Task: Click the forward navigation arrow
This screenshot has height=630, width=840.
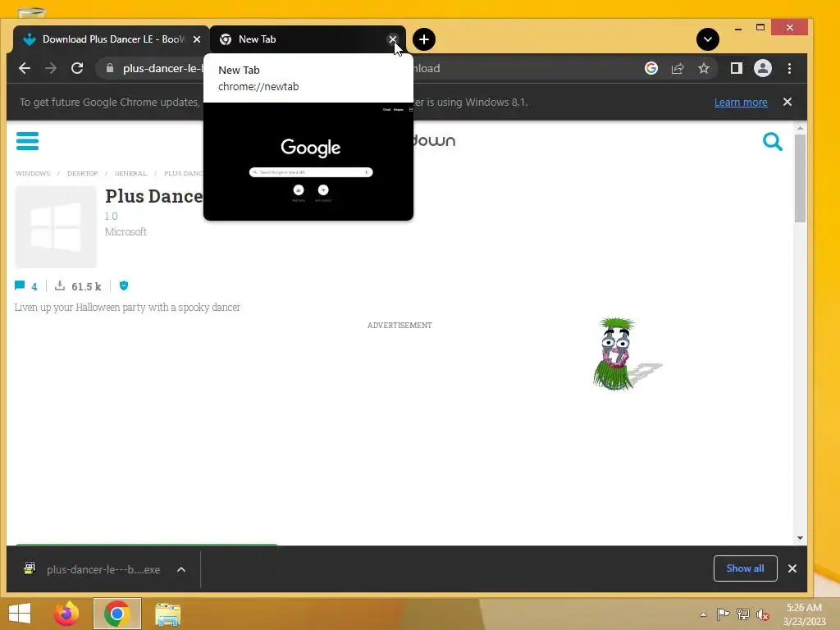Action: pyautogui.click(x=51, y=68)
